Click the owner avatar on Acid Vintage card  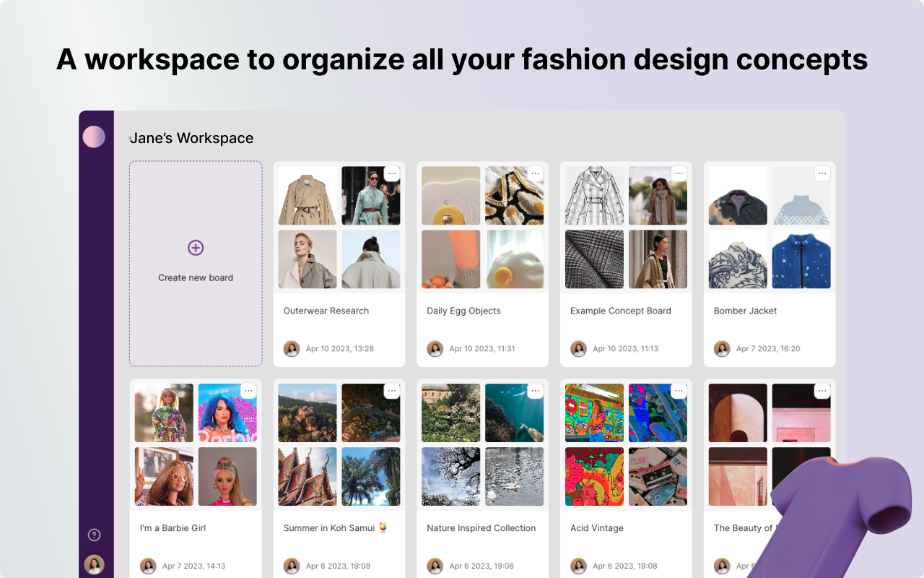pyautogui.click(x=578, y=566)
